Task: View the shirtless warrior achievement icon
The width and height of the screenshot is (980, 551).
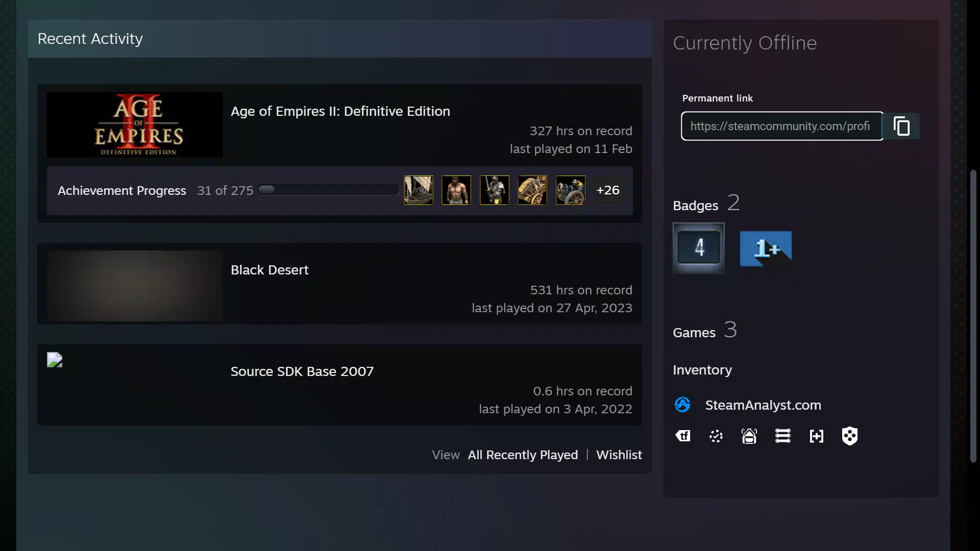Action: click(x=456, y=190)
